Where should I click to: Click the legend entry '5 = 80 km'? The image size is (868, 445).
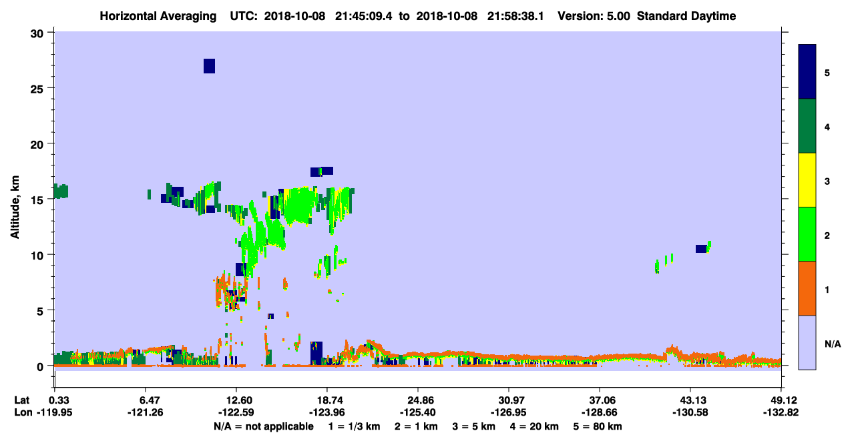point(599,426)
